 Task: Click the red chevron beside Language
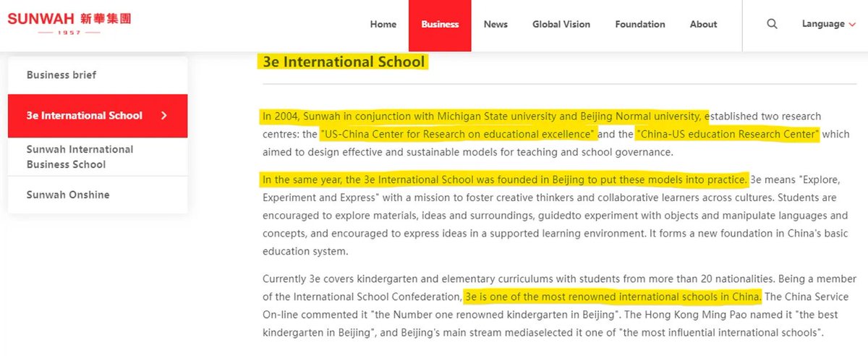852,25
